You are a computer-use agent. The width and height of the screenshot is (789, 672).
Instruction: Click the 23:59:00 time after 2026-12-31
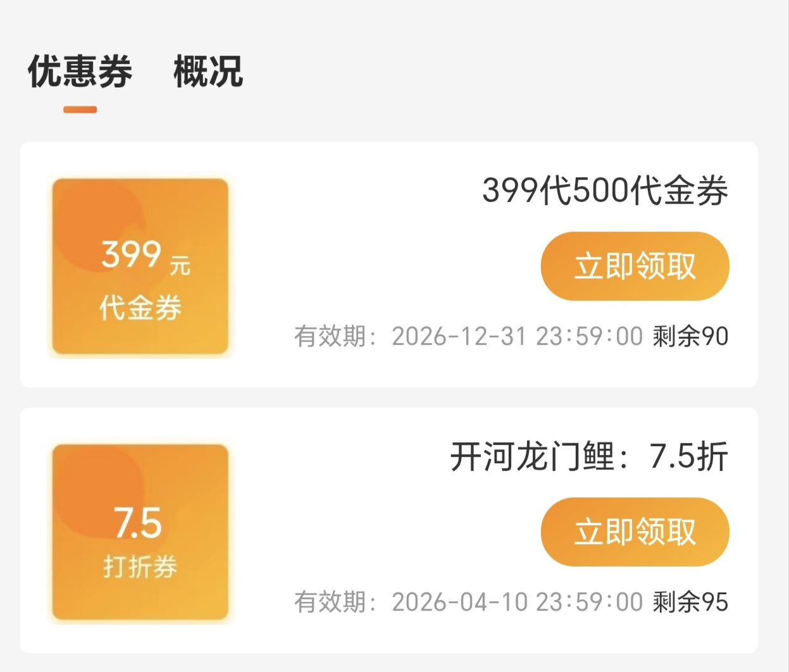coord(589,337)
